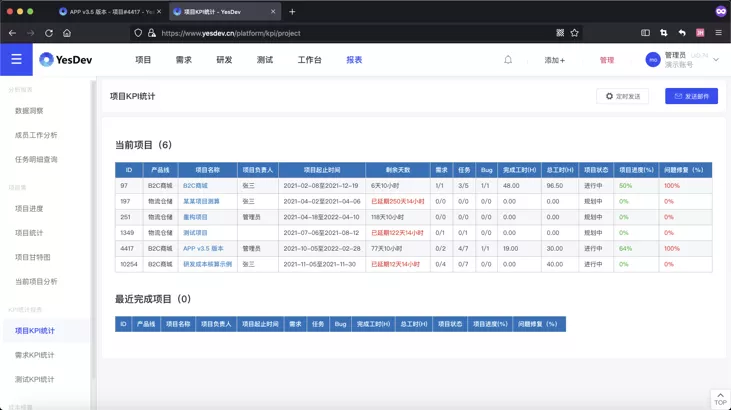Open 测试KPI统计 in sidebar
731x410 pixels.
click(x=34, y=379)
